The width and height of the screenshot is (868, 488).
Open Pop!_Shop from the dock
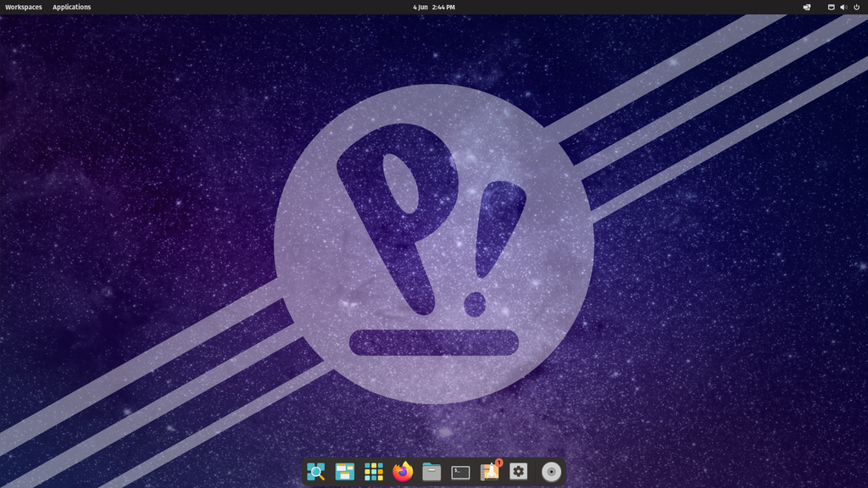click(488, 472)
